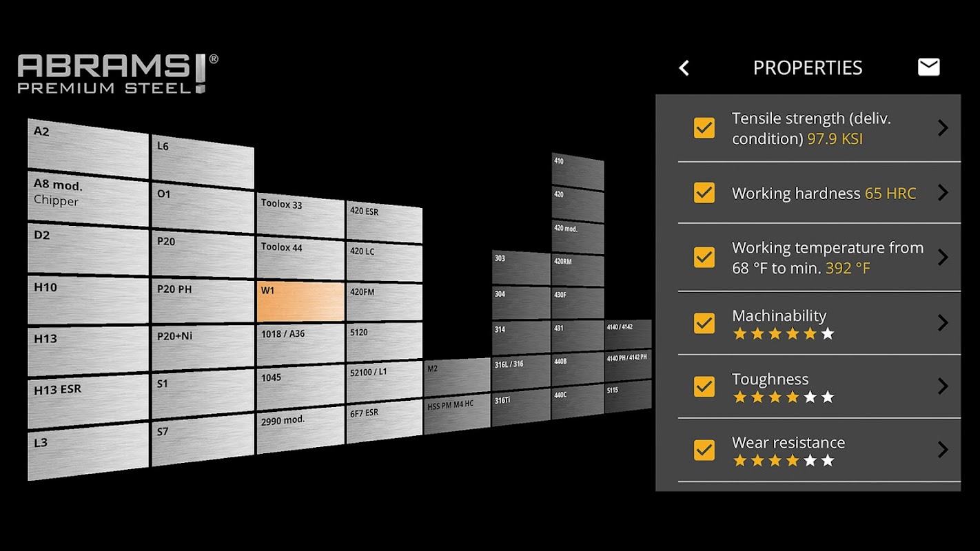Select the D2 steel tile
The height and width of the screenshot is (551, 980).
coord(88,249)
